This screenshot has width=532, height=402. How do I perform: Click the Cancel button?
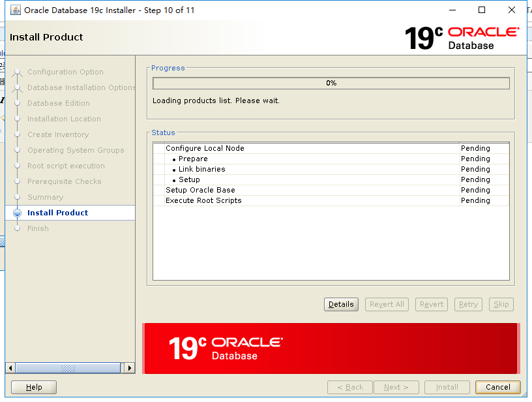(x=497, y=387)
